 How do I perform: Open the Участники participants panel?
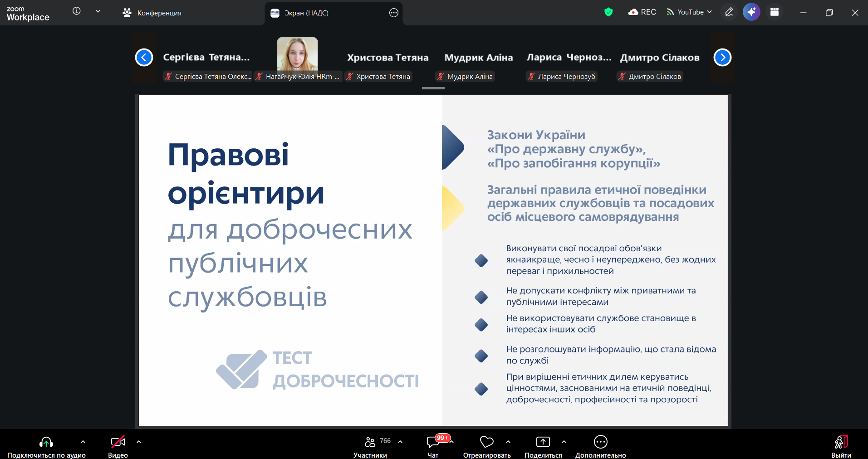click(370, 447)
